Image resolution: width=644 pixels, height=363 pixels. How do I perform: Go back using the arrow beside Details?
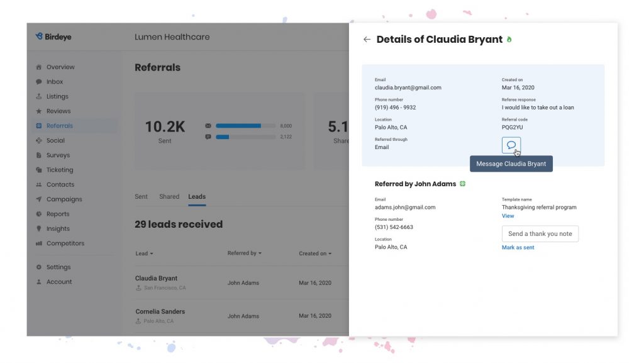coord(367,40)
